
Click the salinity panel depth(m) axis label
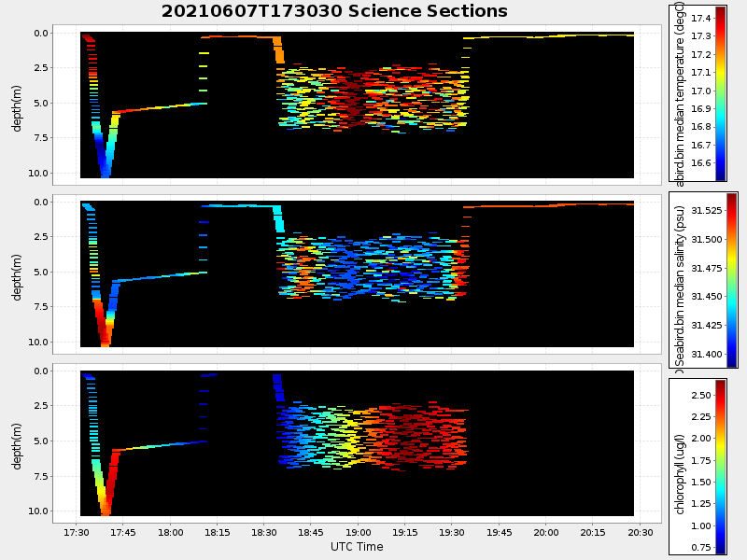coord(17,277)
